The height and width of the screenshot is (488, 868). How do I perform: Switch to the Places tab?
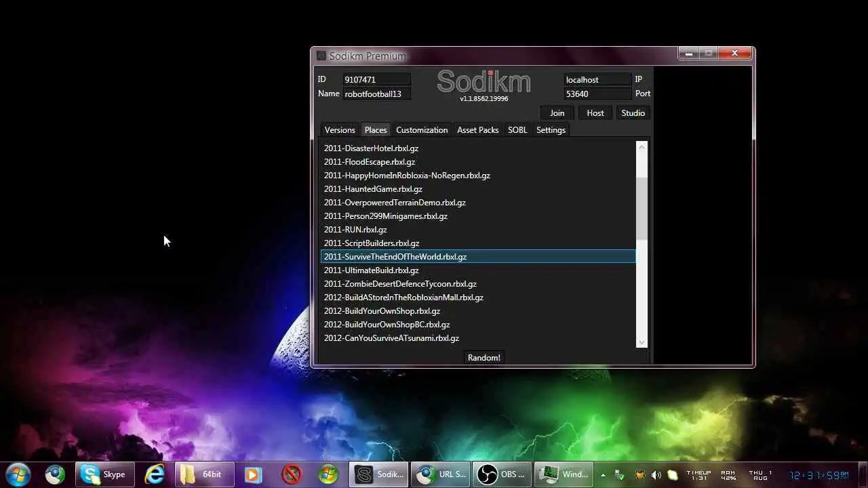click(376, 130)
